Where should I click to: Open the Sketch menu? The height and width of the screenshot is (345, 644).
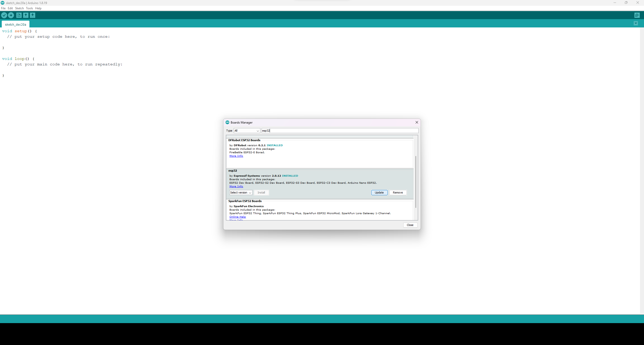(x=19, y=8)
